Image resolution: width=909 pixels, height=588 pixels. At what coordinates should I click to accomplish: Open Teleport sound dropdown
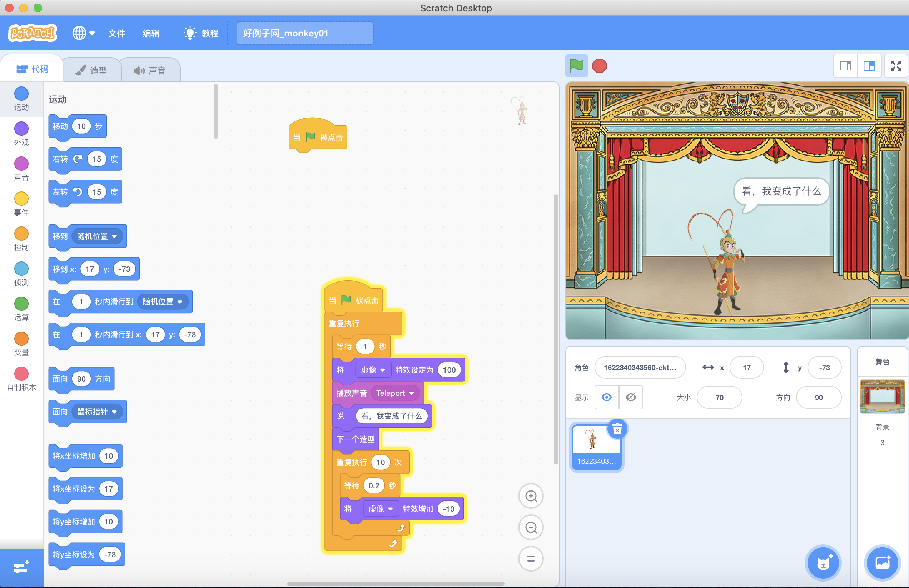[x=395, y=393]
